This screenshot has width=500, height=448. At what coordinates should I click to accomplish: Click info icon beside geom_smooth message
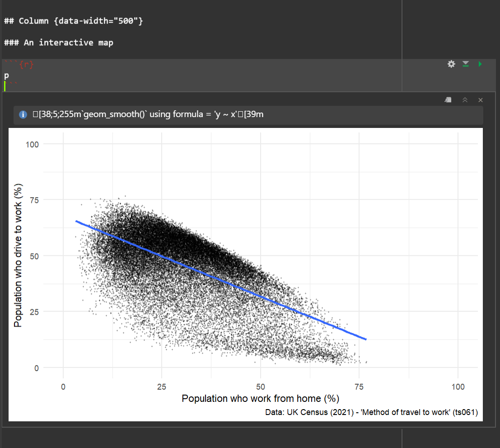coord(23,115)
